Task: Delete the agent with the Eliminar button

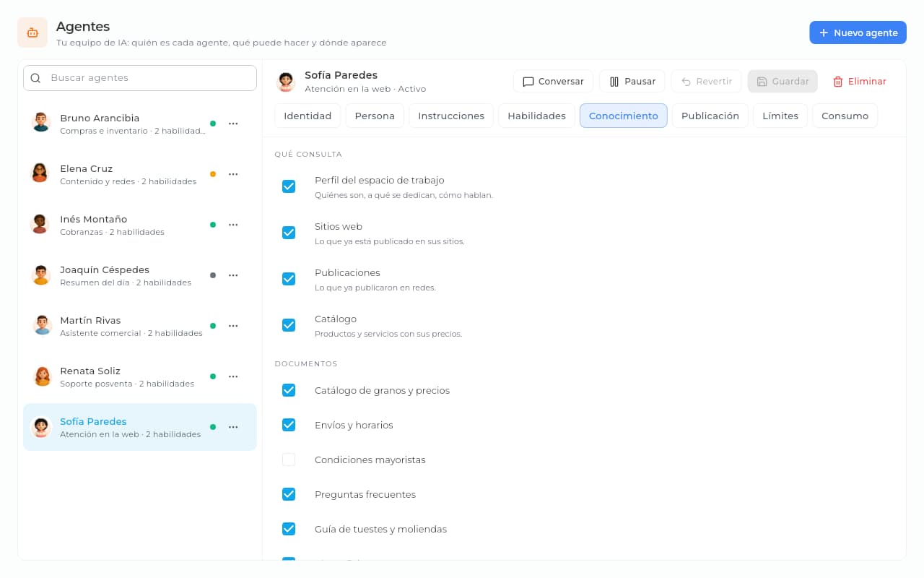Action: pyautogui.click(x=859, y=82)
